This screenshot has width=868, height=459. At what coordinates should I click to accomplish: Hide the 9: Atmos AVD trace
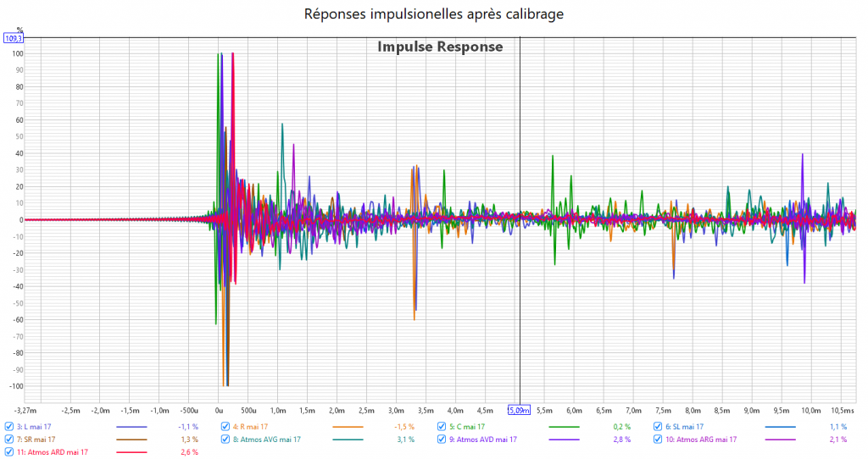coord(442,440)
